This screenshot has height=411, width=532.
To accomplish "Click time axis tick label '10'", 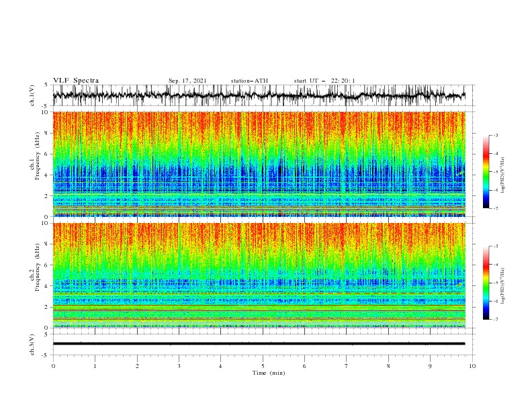I will coord(472,366).
